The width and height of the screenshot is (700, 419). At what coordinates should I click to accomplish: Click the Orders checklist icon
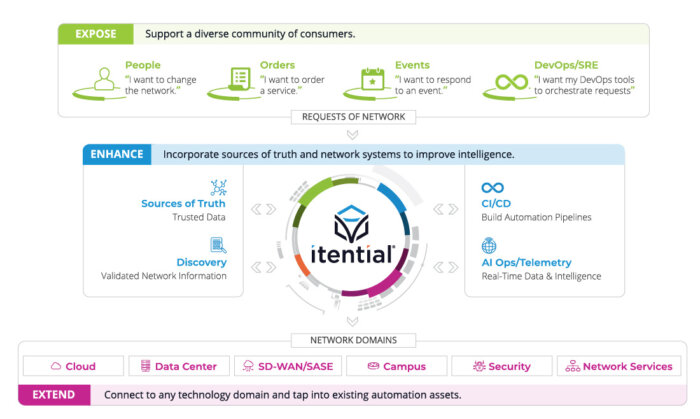(x=240, y=79)
